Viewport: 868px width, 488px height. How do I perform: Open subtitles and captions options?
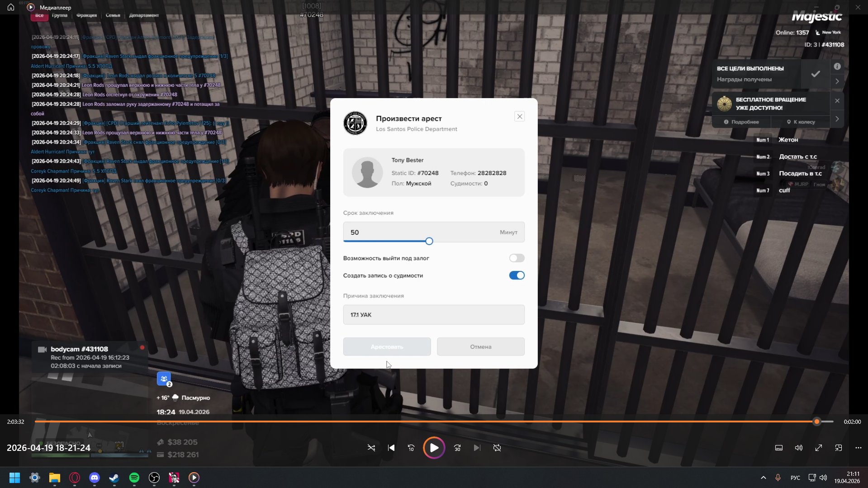[x=779, y=448]
